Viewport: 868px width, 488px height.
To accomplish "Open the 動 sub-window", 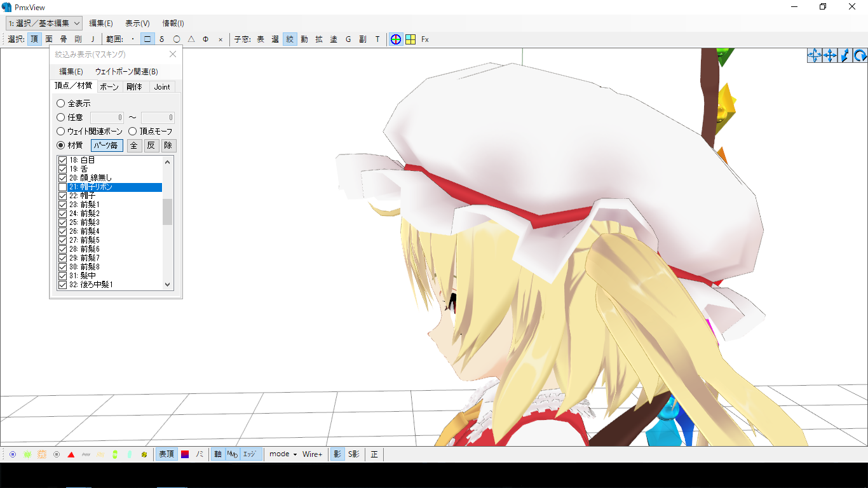I will pyautogui.click(x=304, y=39).
